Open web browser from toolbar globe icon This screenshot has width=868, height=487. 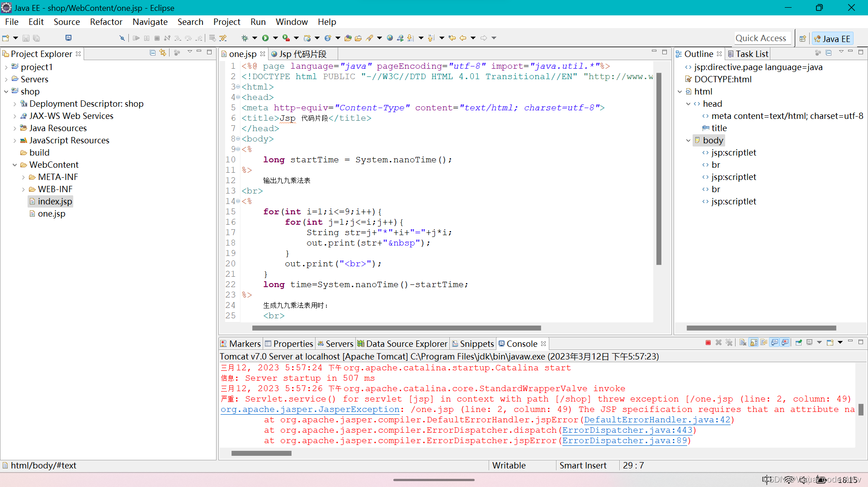[x=390, y=38]
